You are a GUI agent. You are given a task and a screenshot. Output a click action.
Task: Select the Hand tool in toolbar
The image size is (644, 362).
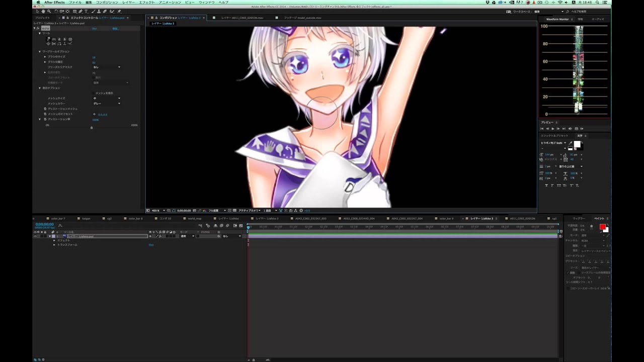43,12
